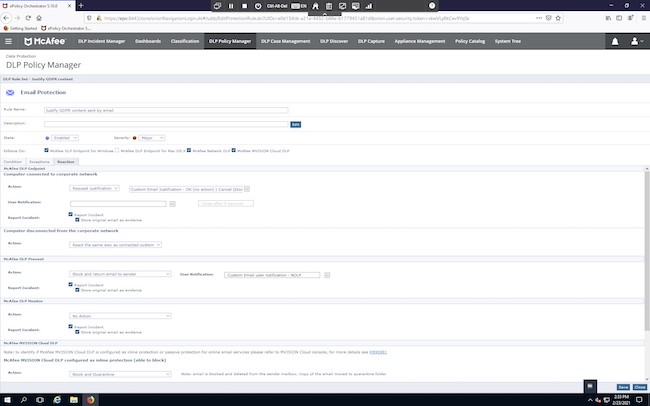Click the Close button at bottom right
This screenshot has width=650, height=406.
pos(640,387)
